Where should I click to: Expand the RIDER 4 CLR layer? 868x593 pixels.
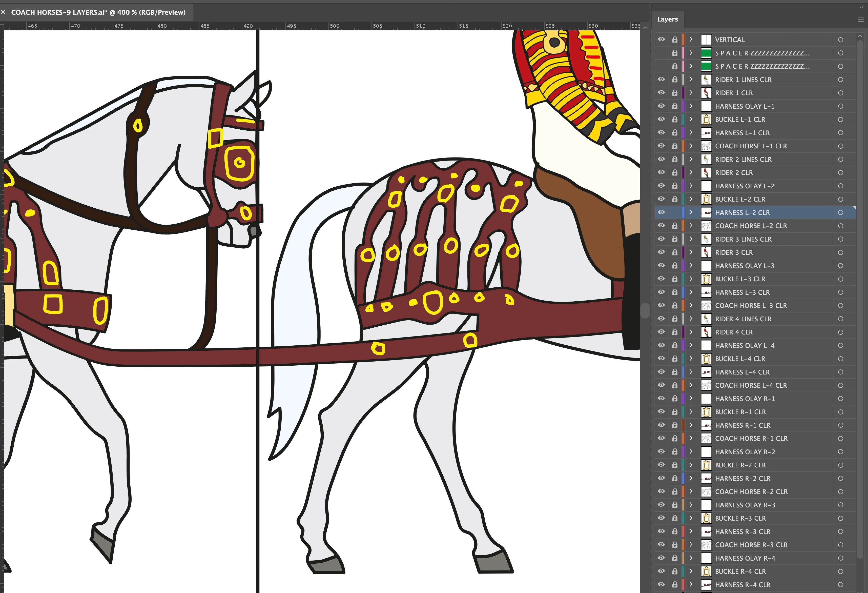pyautogui.click(x=691, y=332)
